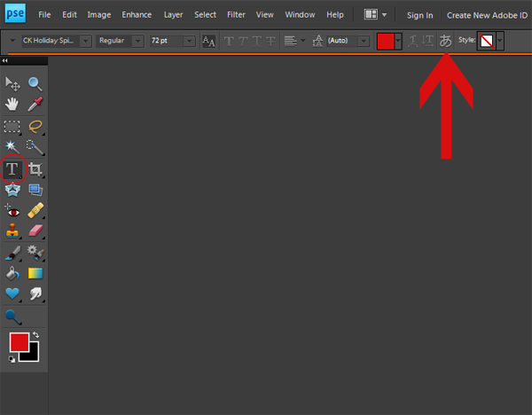Open the Select menu
The height and width of the screenshot is (415, 532).
click(x=206, y=15)
